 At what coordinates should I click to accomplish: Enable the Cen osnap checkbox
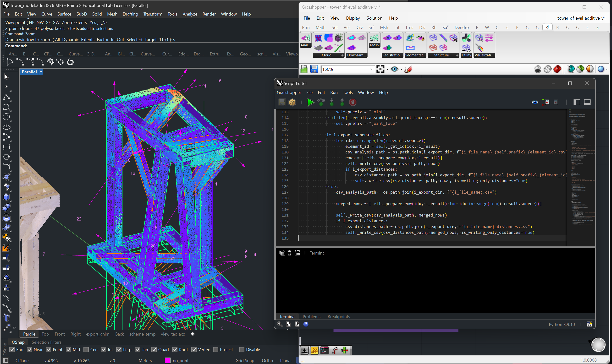(x=86, y=349)
